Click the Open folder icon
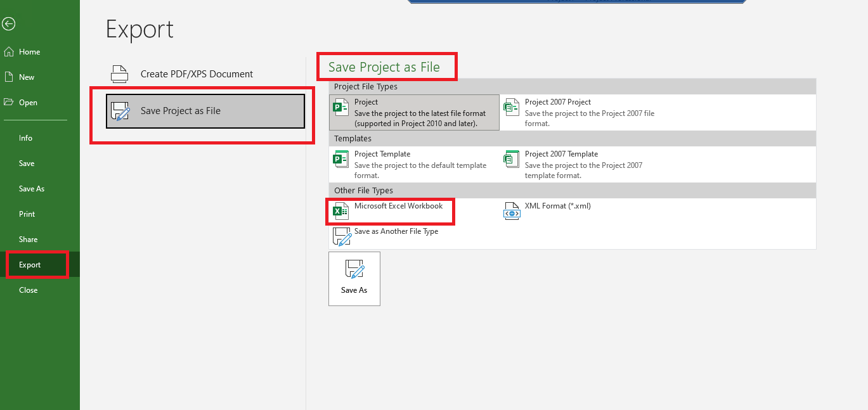 [9, 102]
